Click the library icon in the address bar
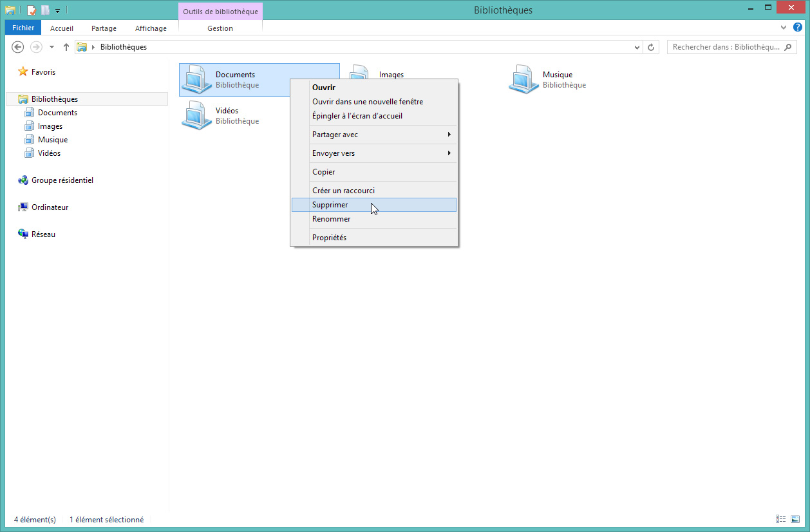 pos(82,47)
